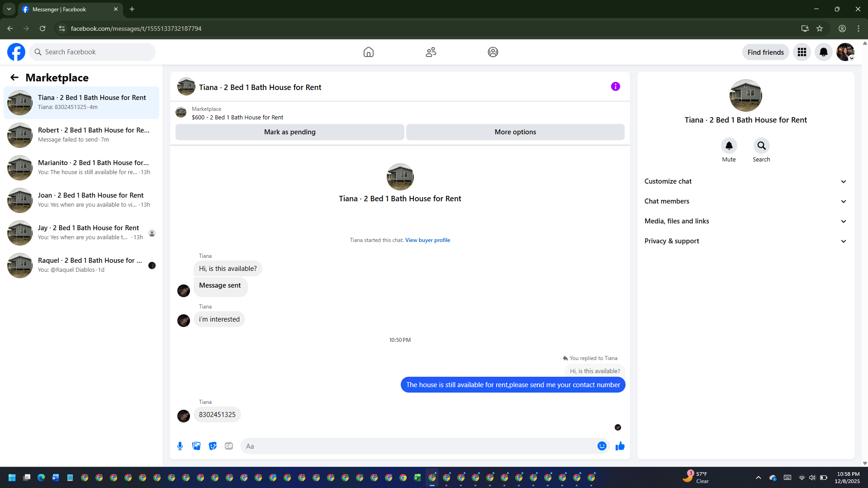Viewport: 868px width, 488px height.
Task: Click Tiana's avatar beside phone number message
Action: 184,416
